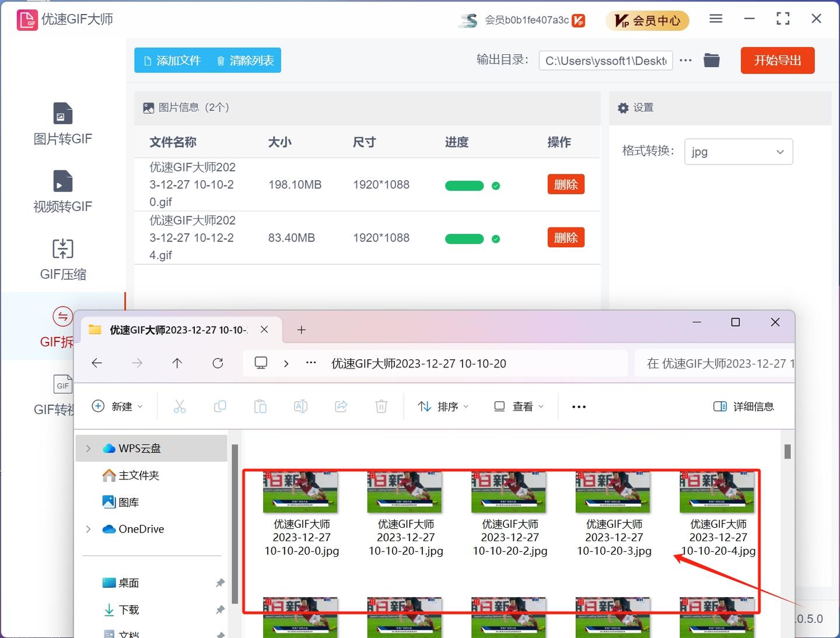
Task: Click the Explorer search box
Action: [715, 363]
